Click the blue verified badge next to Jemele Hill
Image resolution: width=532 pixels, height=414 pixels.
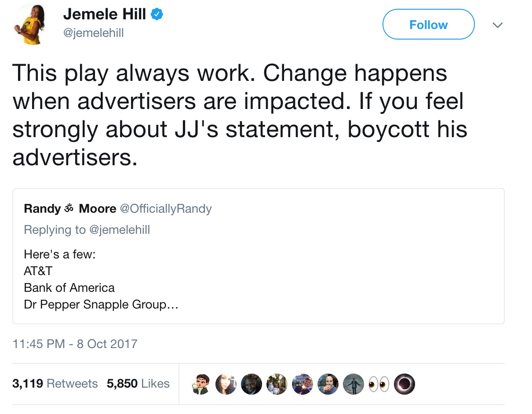coord(157,14)
